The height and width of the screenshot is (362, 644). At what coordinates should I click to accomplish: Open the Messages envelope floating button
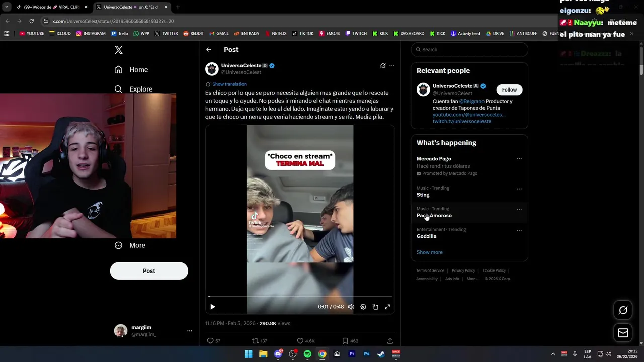(623, 333)
